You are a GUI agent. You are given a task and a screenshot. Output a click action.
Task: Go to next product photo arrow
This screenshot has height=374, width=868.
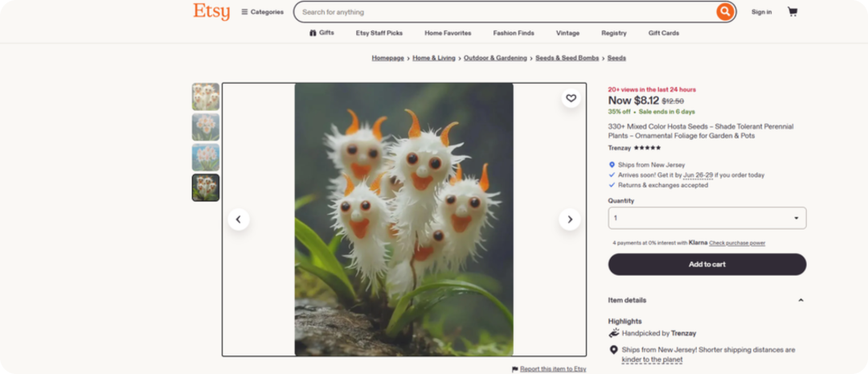tap(570, 220)
